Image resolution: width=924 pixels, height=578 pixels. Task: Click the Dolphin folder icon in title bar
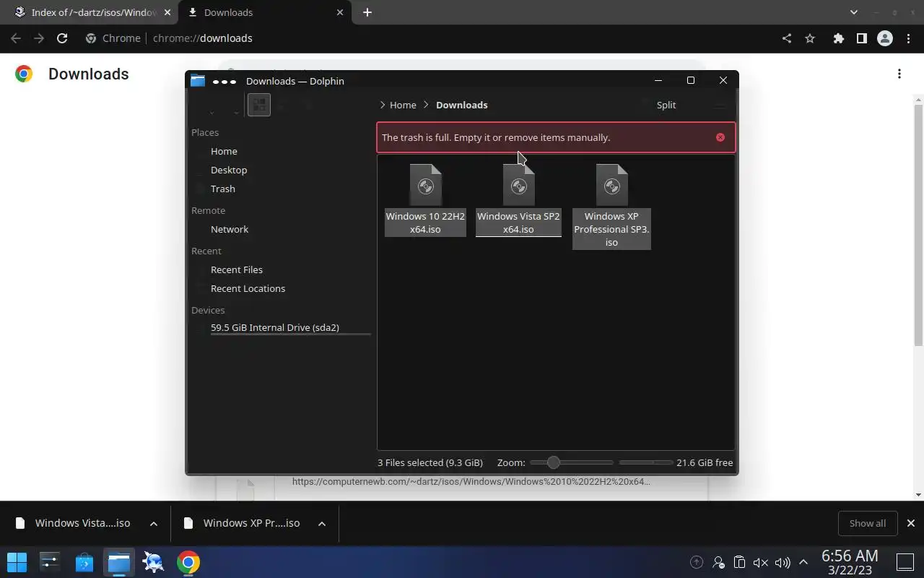click(198, 81)
